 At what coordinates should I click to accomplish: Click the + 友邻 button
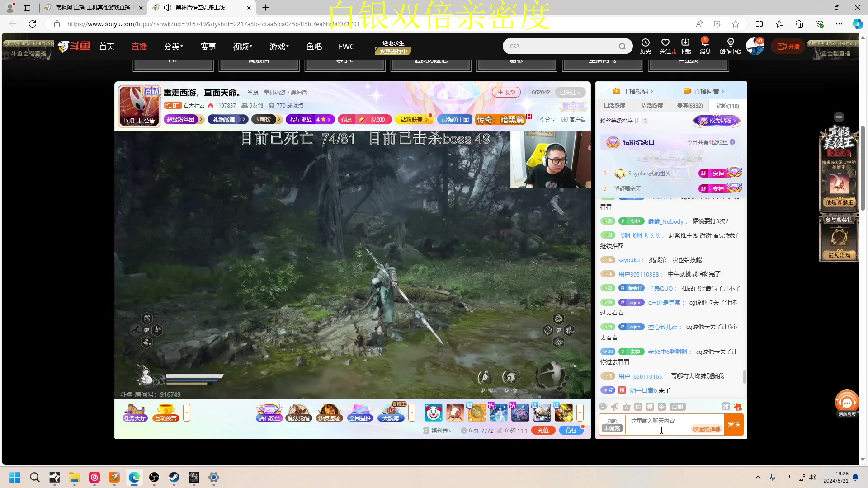506,92
